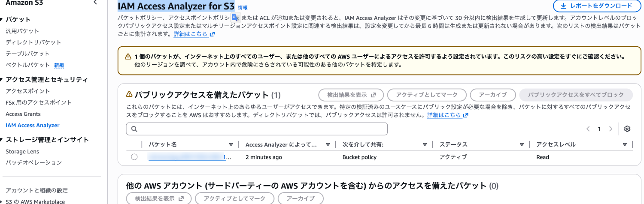The width and height of the screenshot is (644, 204).
Task: Collapse the バケット sidebar section
Action: (2, 19)
